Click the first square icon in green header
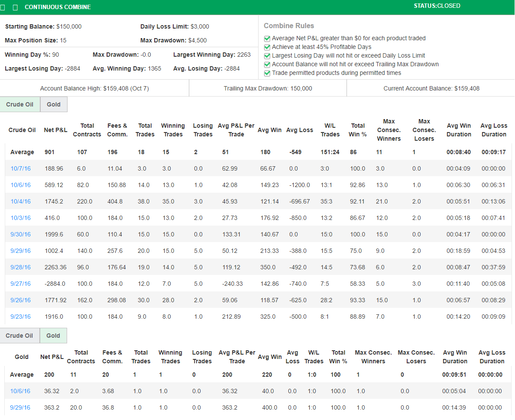This screenshot has width=515, height=420. coord(5,7)
